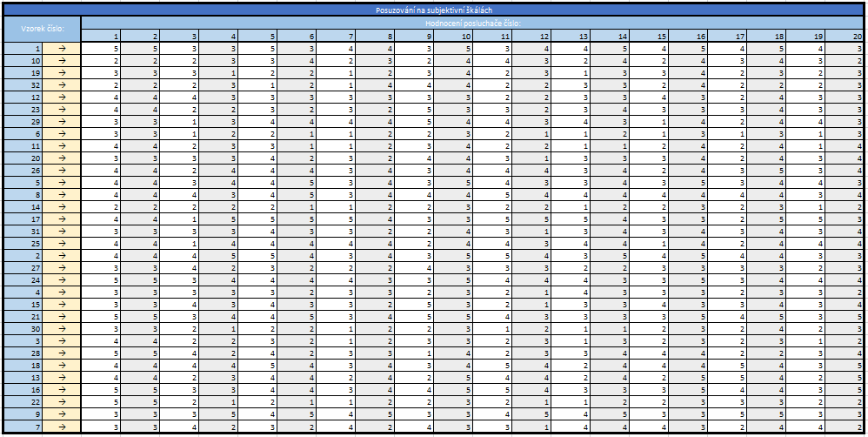Select the sample number 12 row label
This screenshot has width=868, height=437.
pos(23,97)
